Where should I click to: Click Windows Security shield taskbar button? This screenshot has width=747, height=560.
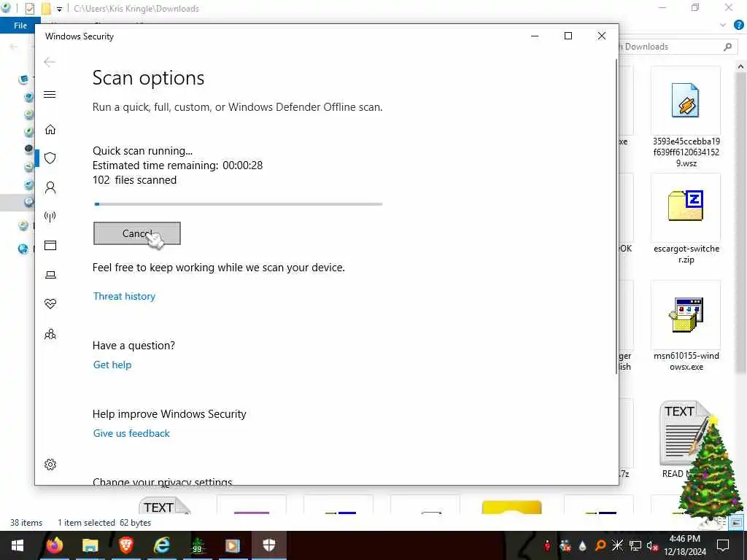pyautogui.click(x=268, y=545)
